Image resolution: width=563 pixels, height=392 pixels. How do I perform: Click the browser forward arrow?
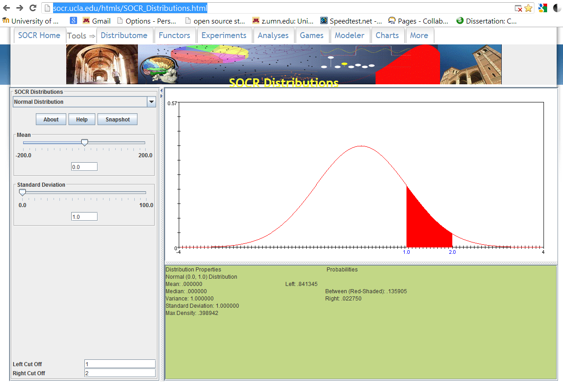(20, 8)
